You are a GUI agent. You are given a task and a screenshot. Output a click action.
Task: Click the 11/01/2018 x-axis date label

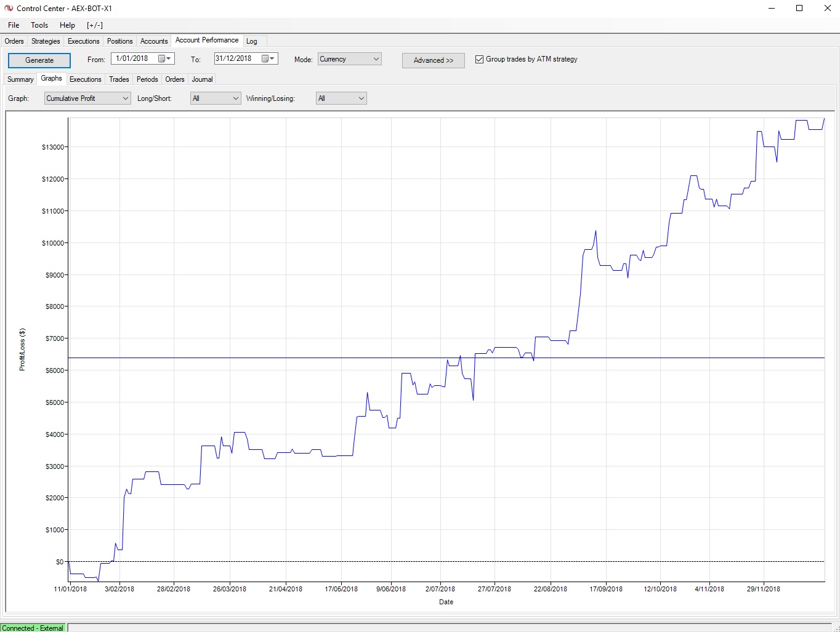tap(70, 589)
